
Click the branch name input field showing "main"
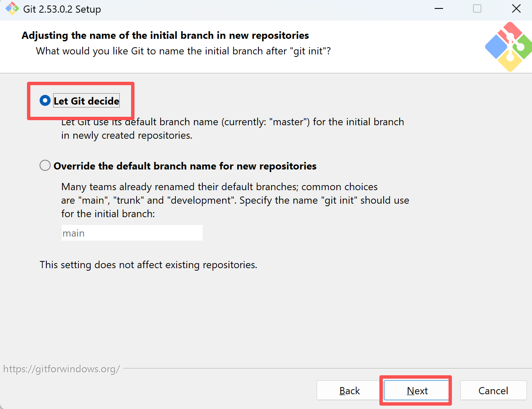click(x=132, y=233)
